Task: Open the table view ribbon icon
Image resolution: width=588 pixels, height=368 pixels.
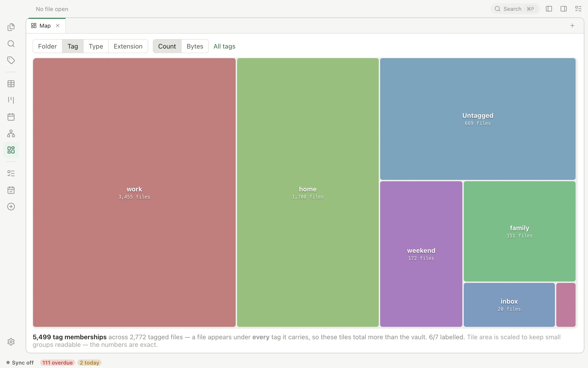Action: (x=11, y=84)
